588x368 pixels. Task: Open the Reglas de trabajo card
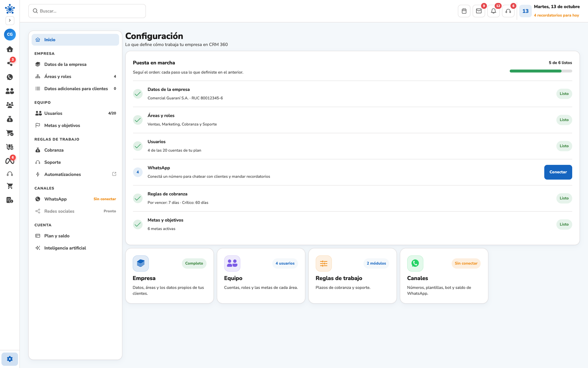352,276
